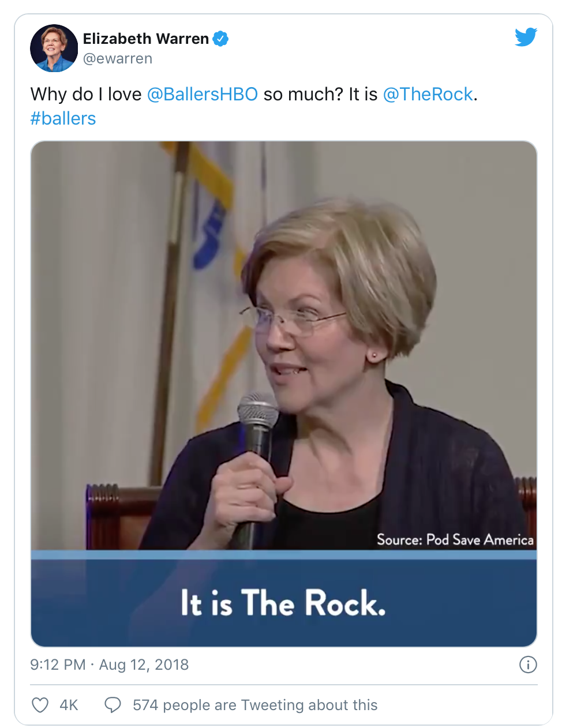
Task: View 574 people are Tweeting about this
Action: point(255,705)
